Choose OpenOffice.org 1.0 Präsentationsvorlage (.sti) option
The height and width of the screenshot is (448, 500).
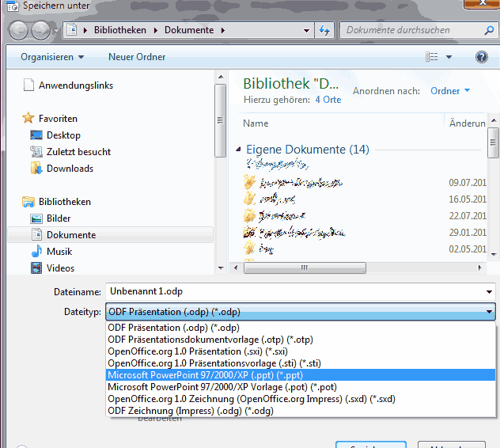pyautogui.click(x=301, y=363)
